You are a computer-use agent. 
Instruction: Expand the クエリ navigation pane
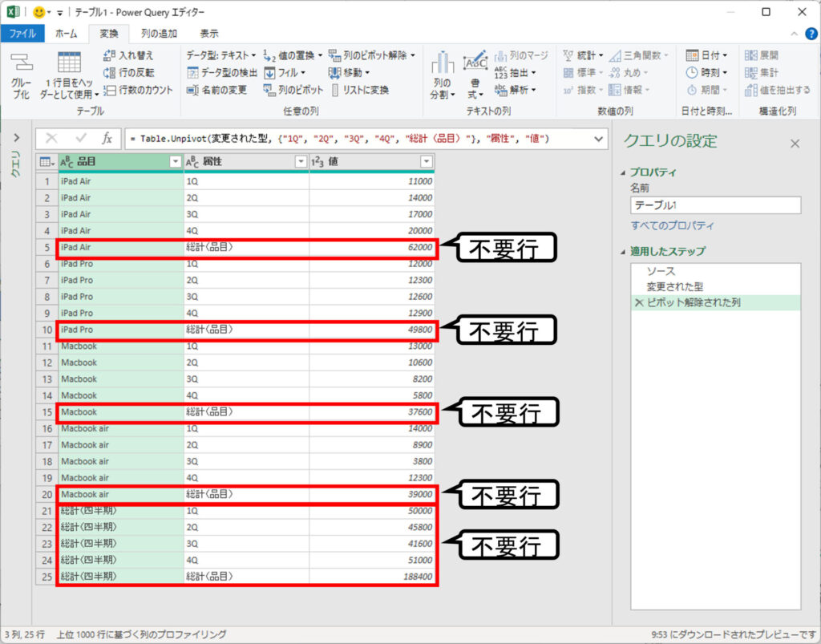coord(17,138)
